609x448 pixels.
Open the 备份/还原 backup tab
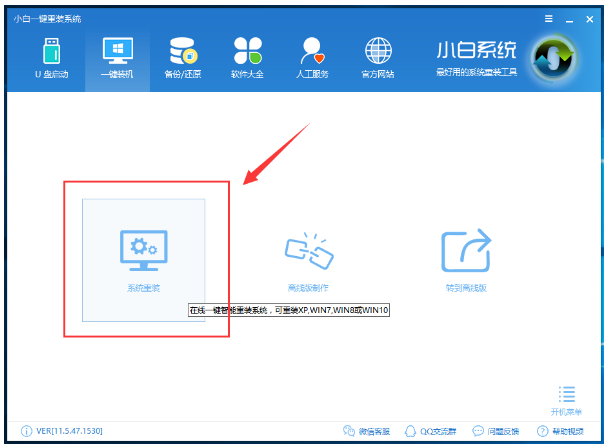pos(183,58)
